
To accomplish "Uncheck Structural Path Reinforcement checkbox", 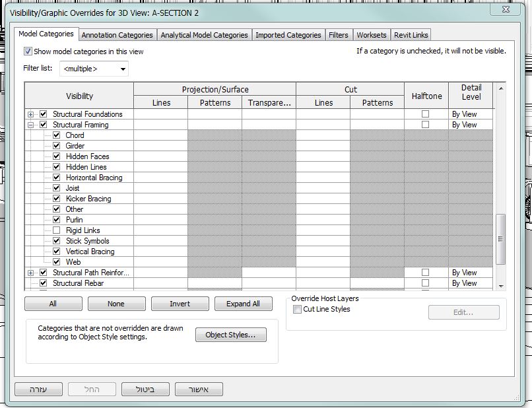I will 43,272.
